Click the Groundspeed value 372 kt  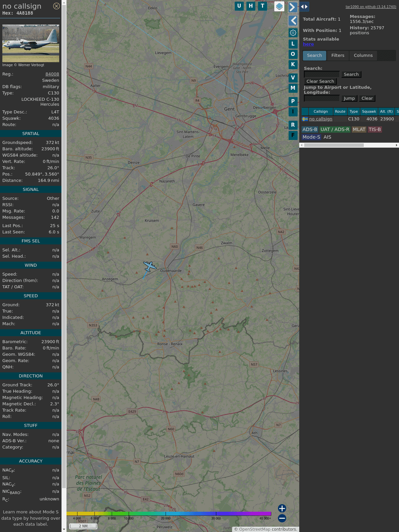[x=53, y=143]
